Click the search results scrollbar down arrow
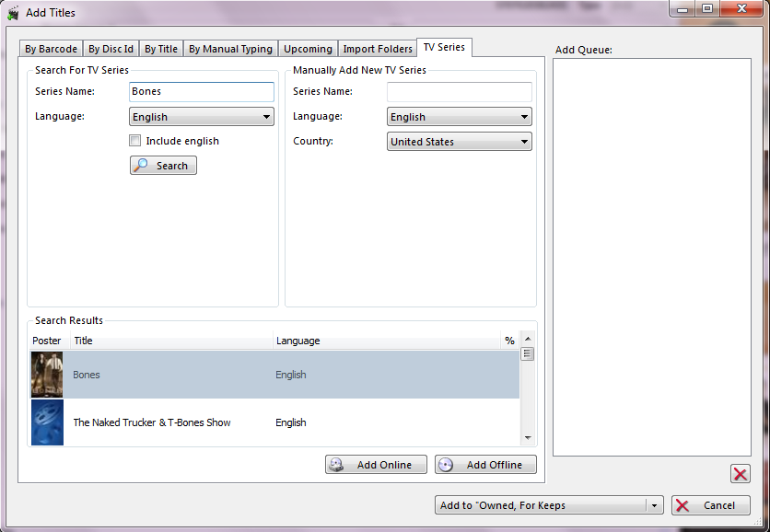The height and width of the screenshot is (532, 770). 528,438
